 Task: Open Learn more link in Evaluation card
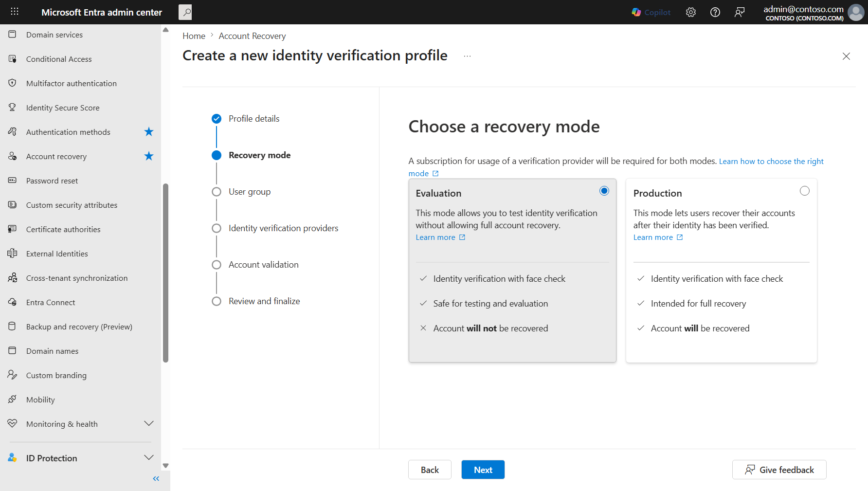point(440,237)
